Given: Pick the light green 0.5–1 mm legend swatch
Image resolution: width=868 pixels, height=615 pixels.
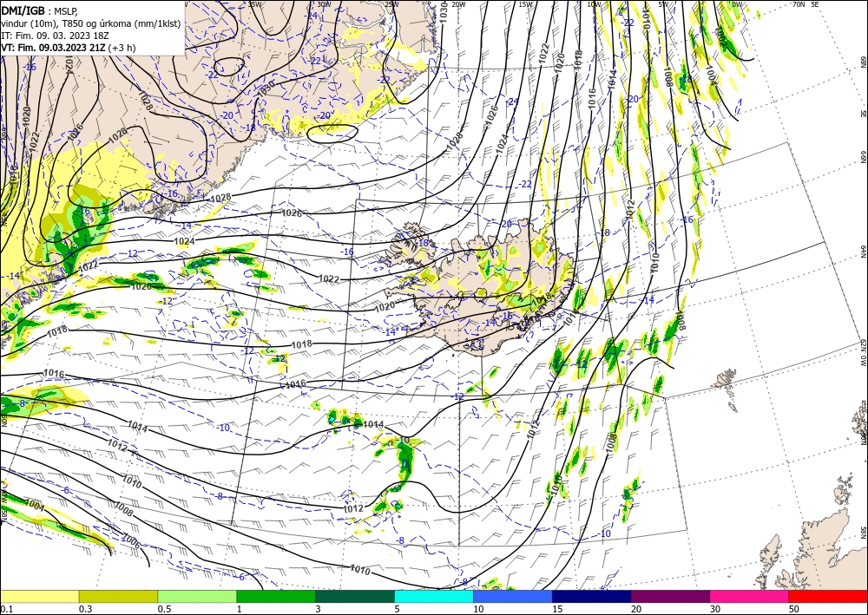Looking at the screenshot, I should click(x=197, y=596).
